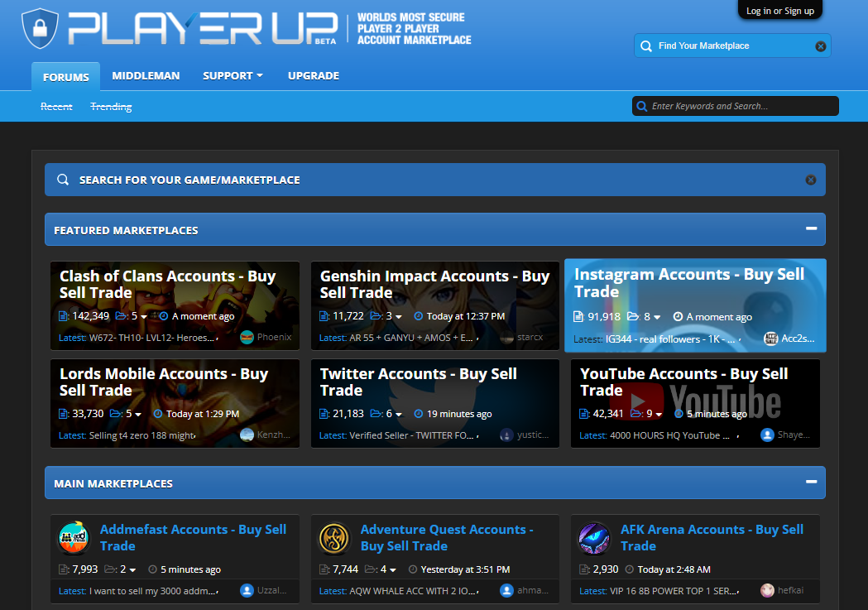Click the Find Your Marketplace search icon

[646, 46]
